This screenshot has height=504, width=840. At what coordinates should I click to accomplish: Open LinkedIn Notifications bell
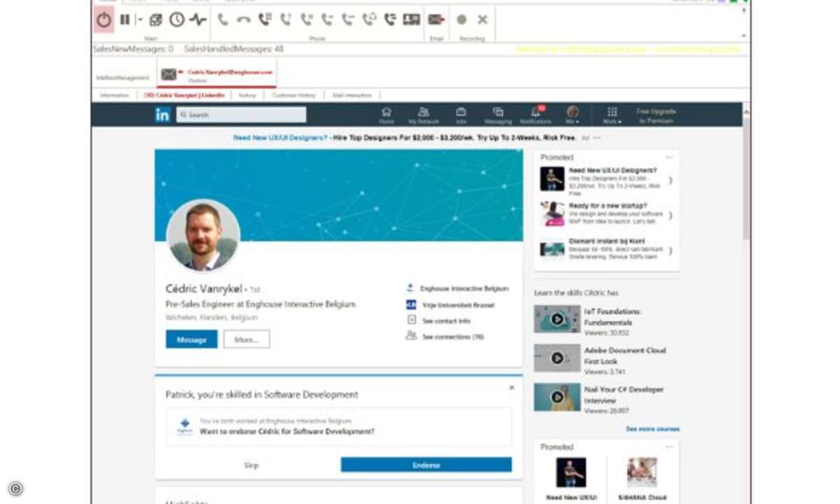536,115
